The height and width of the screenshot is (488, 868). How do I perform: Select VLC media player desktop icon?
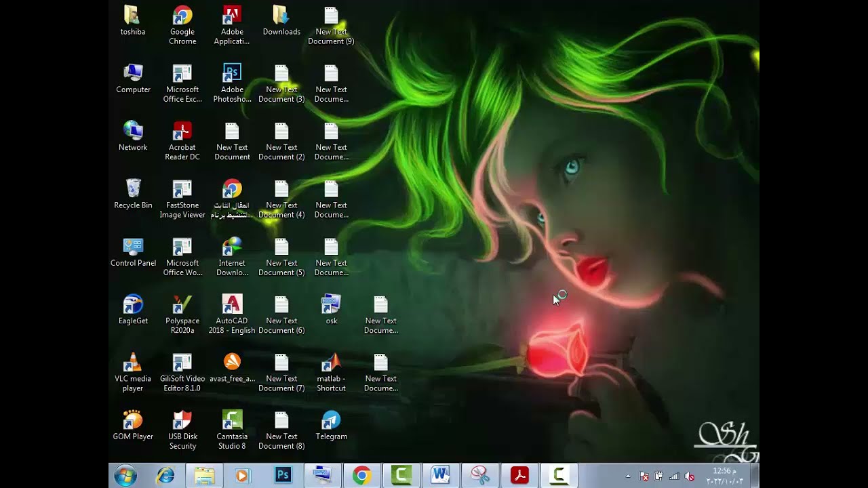(133, 371)
